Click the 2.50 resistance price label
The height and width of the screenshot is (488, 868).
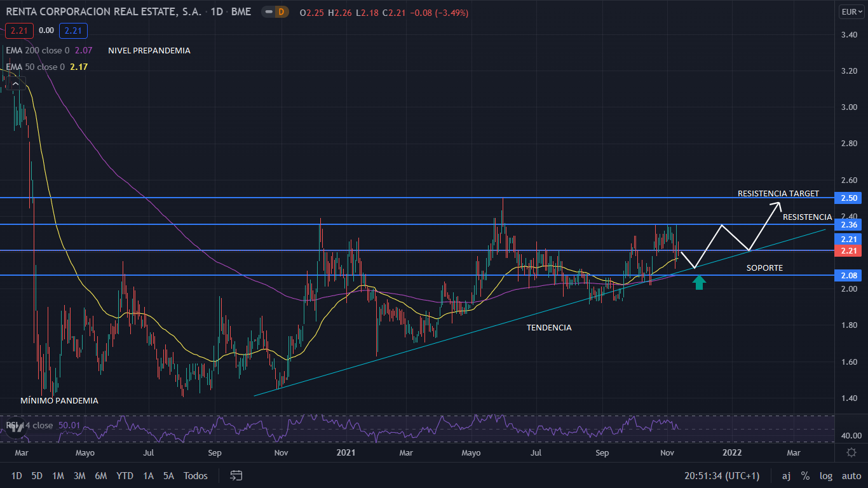pos(850,198)
